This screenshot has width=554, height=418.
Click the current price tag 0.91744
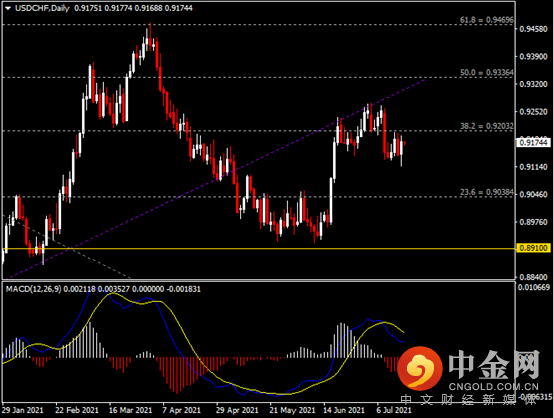pos(534,142)
